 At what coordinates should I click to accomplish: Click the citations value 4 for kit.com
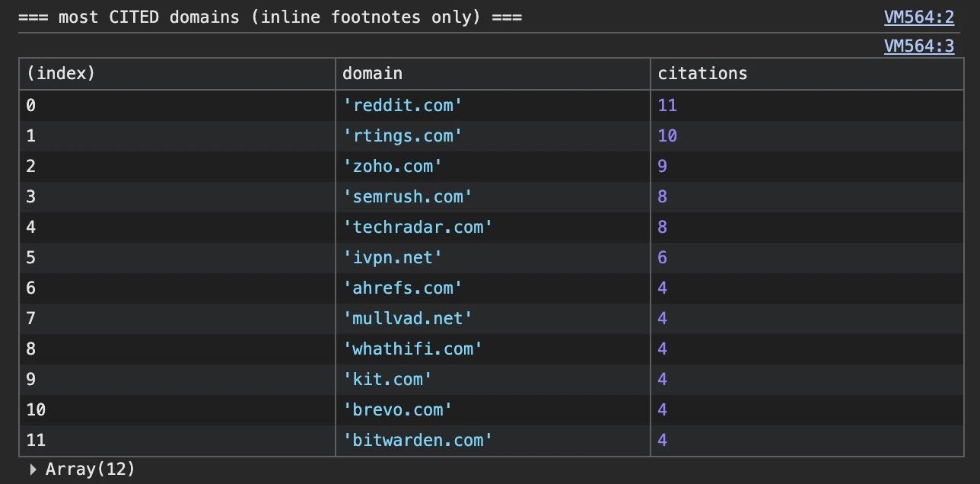(663, 379)
